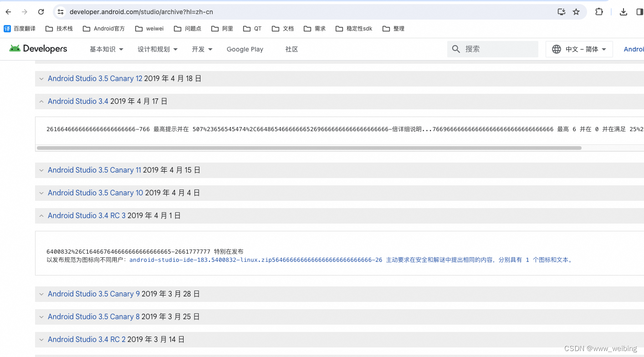
Task: Expand Android Studio 3.5 Canary 11 chevron
Action: click(41, 170)
